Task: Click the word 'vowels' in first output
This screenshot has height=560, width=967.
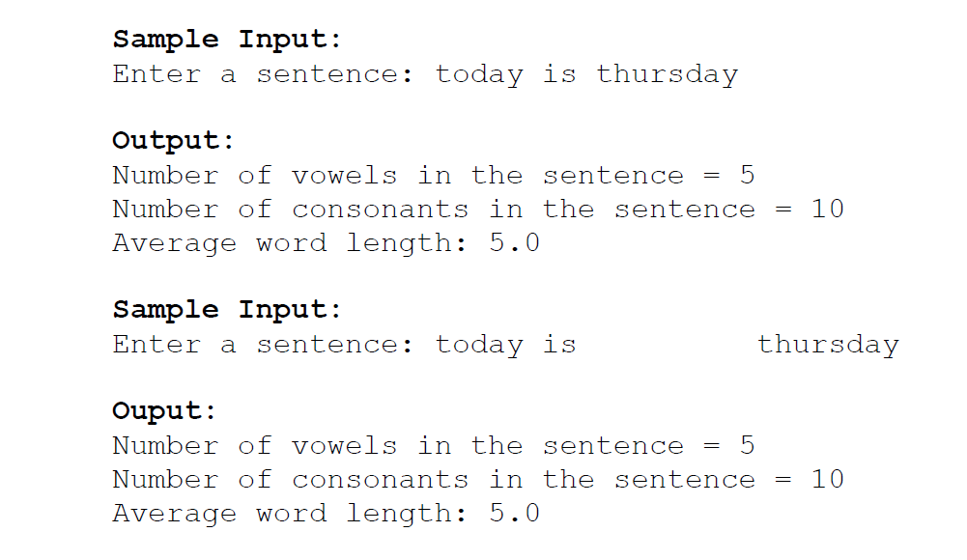Action: (x=344, y=176)
